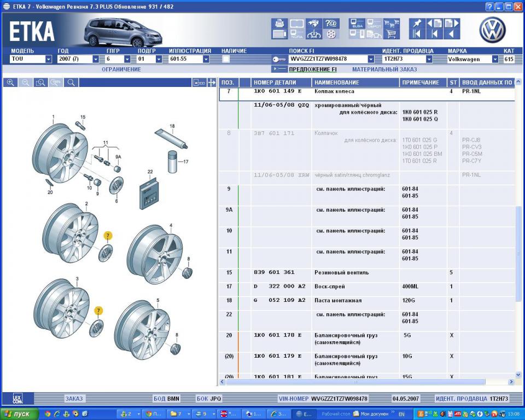Click the pushpin bookmark icon

point(417,24)
